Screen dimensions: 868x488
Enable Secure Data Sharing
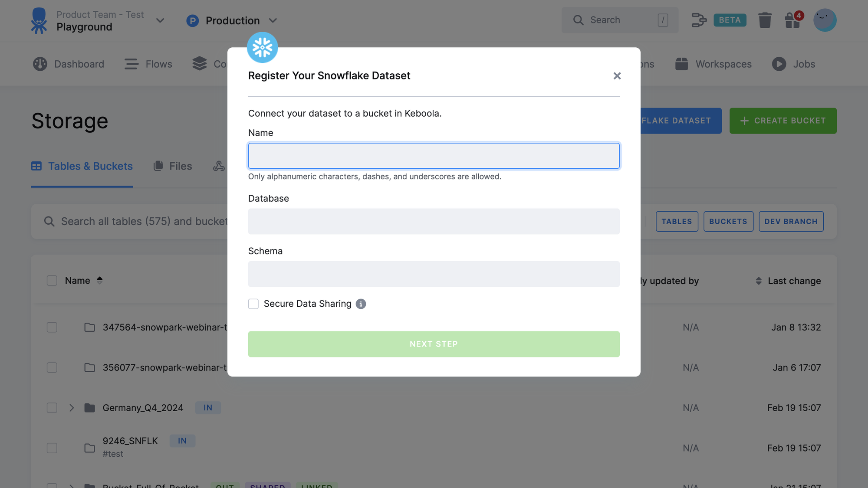[253, 304]
